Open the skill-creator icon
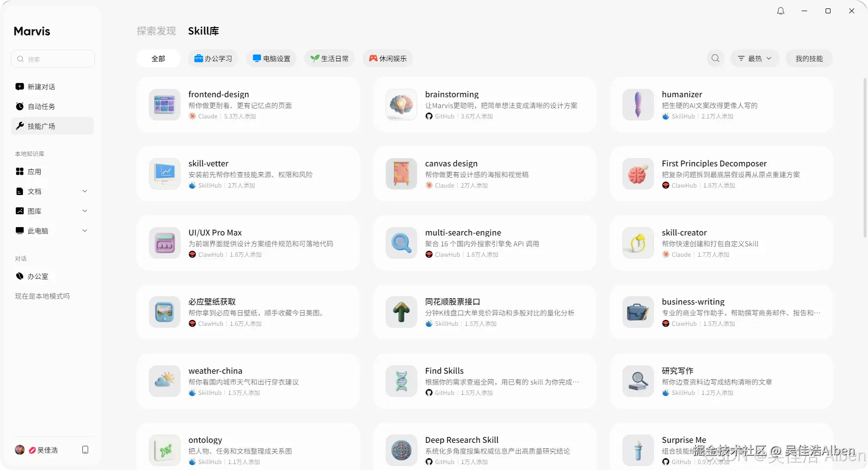The height and width of the screenshot is (470, 868). point(638,243)
